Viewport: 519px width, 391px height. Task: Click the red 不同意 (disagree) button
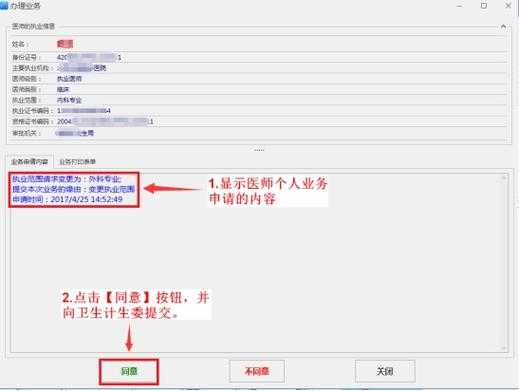click(x=257, y=371)
